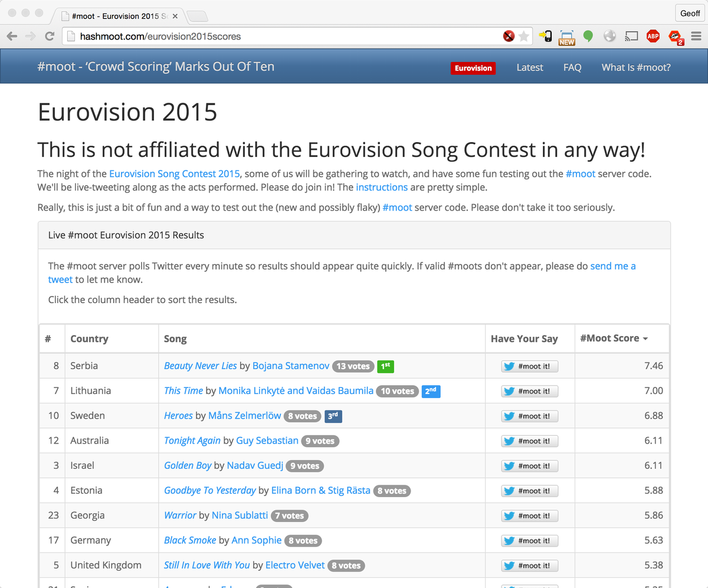Viewport: 708px width, 588px height.
Task: Open the Golden Boy song link
Action: [x=188, y=465]
